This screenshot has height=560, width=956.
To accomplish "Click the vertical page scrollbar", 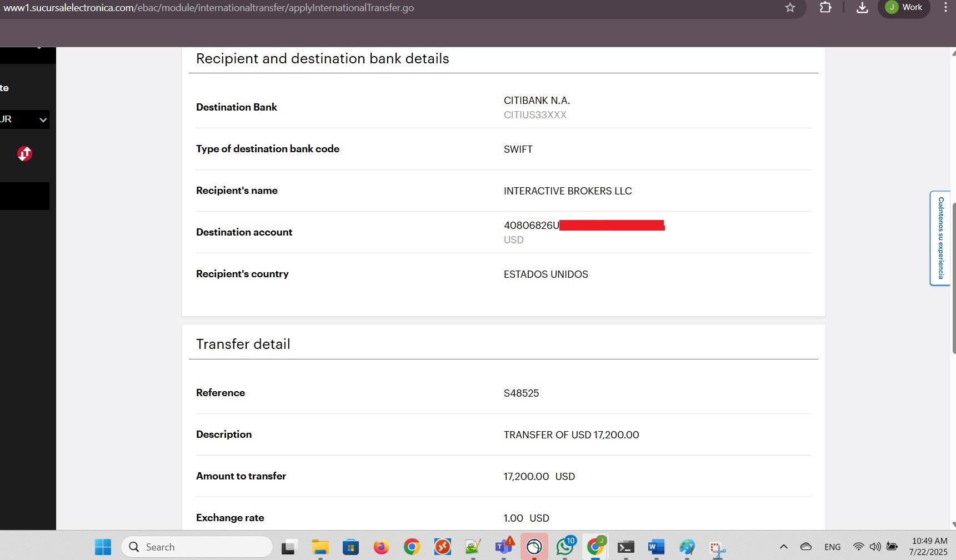I will pyautogui.click(x=953, y=278).
